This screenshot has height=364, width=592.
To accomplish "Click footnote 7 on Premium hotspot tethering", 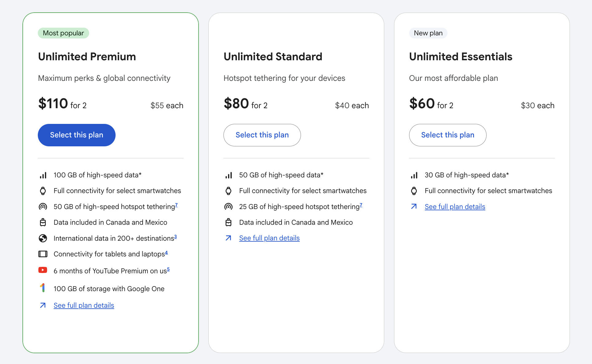I will click(176, 205).
